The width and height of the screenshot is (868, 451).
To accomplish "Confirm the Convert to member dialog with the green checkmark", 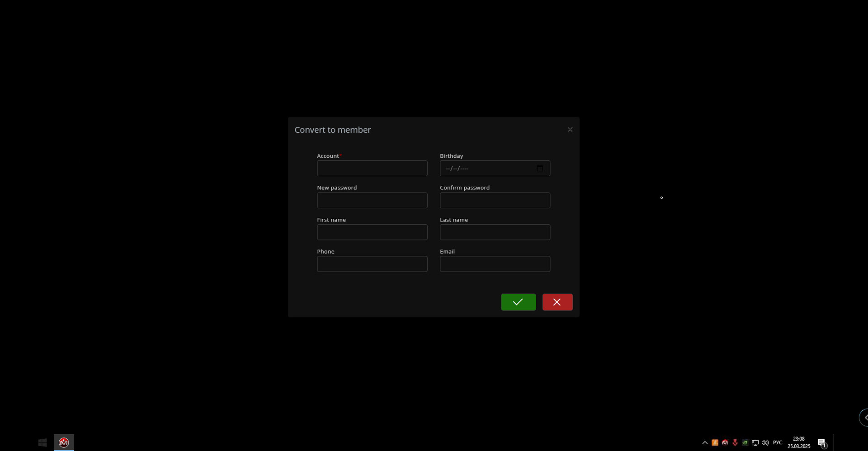I will (x=518, y=302).
